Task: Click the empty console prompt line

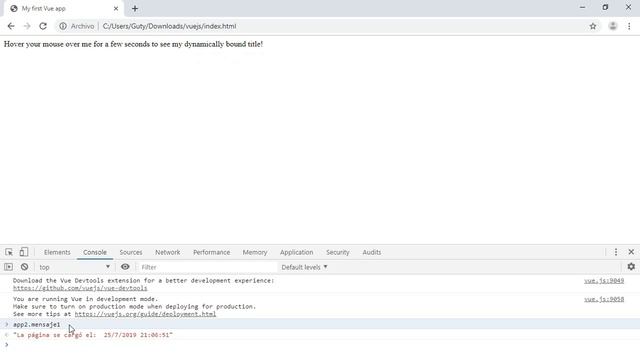Action: [320, 345]
